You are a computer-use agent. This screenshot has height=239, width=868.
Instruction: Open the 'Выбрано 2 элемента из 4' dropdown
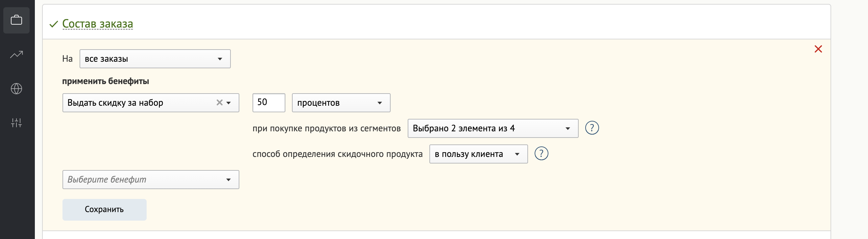[x=493, y=128]
